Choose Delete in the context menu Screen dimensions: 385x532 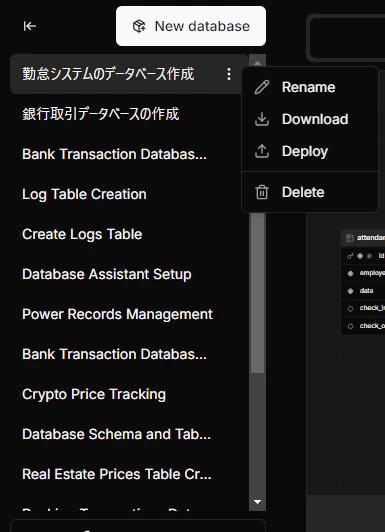point(310,192)
